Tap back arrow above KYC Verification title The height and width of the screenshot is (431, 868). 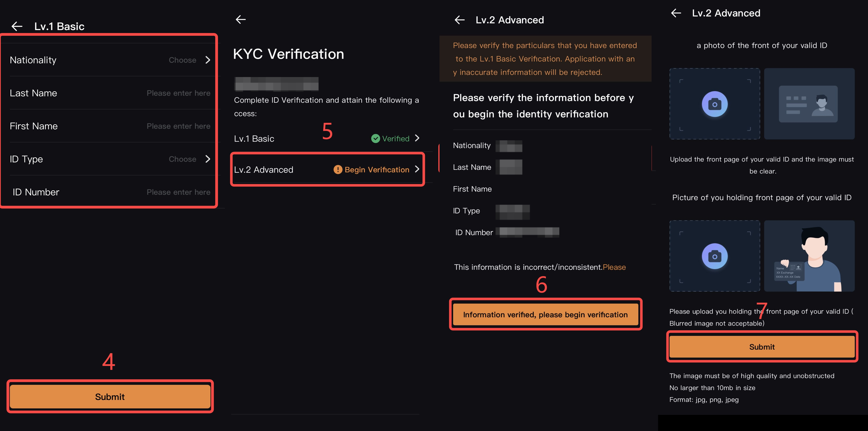pos(241,19)
